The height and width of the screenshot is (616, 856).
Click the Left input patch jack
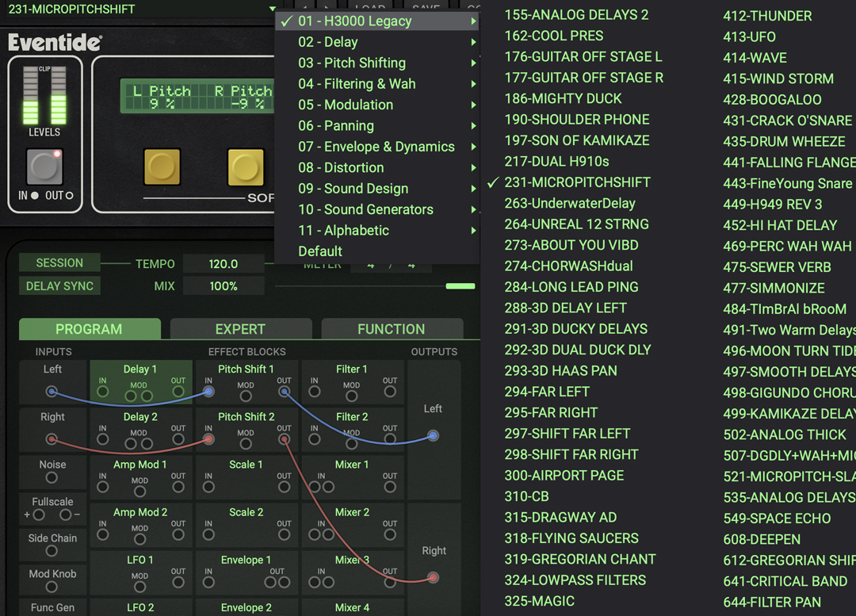52,391
